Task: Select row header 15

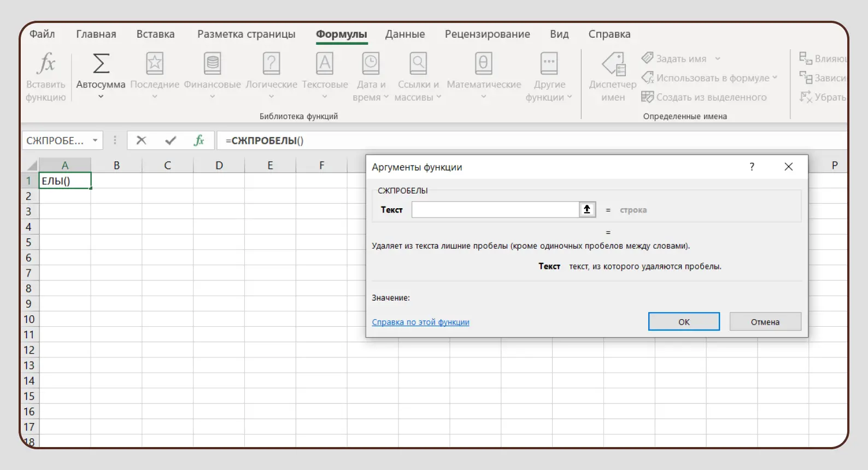Action: pos(29,396)
